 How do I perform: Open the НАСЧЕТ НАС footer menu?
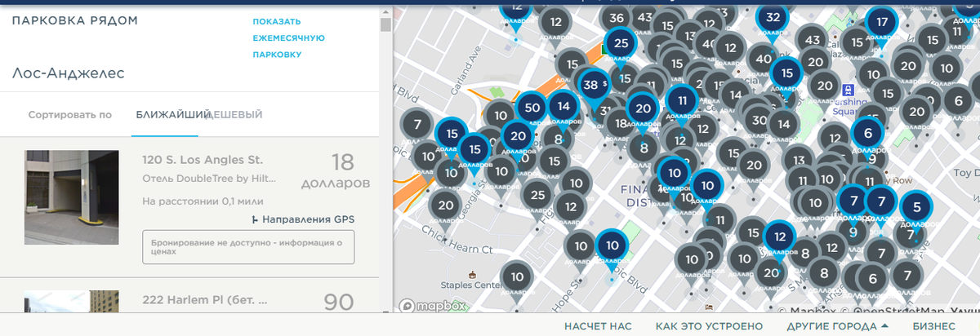tap(598, 326)
